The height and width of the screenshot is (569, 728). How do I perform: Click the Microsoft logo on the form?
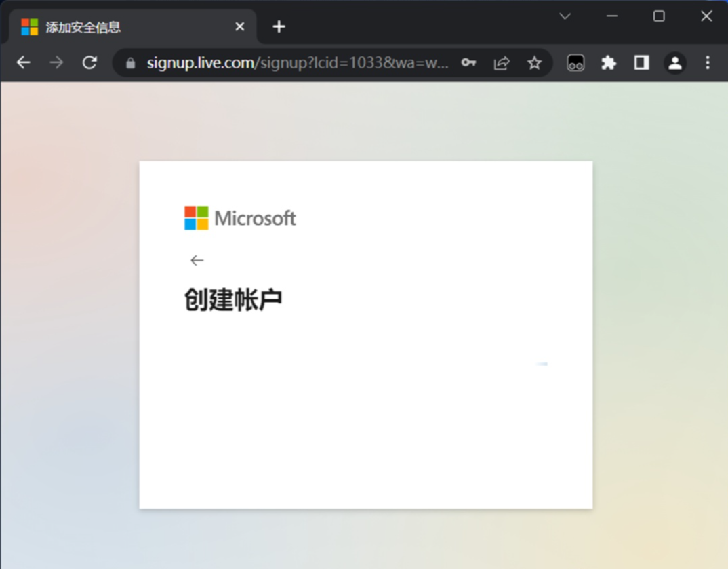(240, 218)
